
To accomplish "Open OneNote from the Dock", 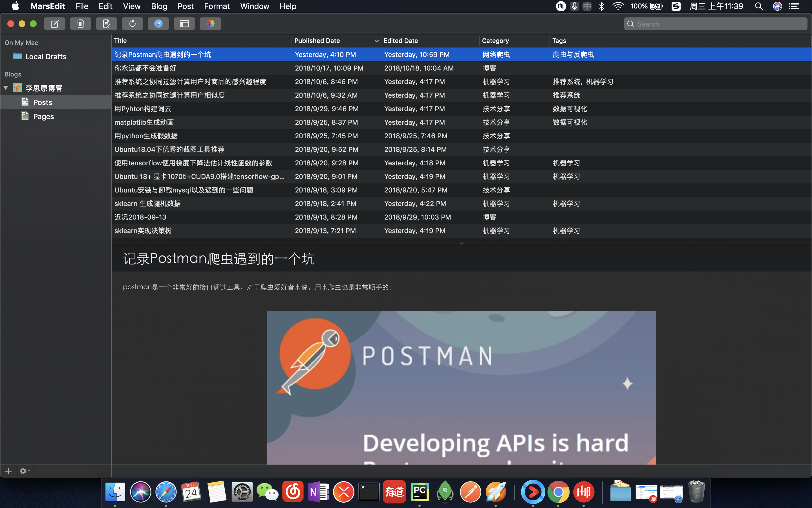I will click(318, 492).
